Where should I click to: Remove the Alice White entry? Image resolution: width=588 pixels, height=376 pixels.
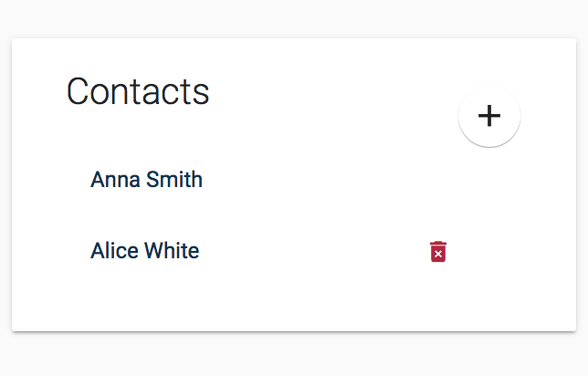[438, 251]
